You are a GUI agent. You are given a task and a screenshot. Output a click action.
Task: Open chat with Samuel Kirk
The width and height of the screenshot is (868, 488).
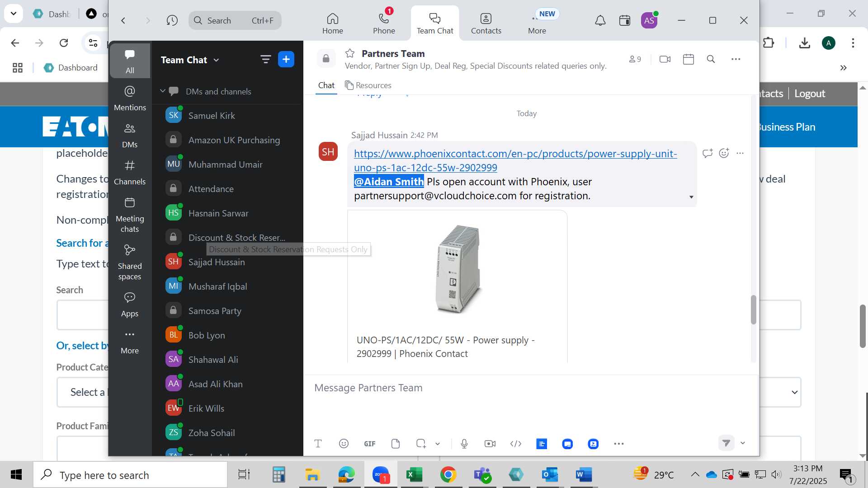coord(226,116)
